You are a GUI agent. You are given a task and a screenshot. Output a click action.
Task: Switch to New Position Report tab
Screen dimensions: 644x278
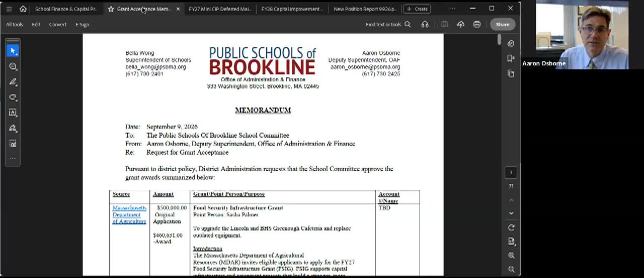coord(365,9)
